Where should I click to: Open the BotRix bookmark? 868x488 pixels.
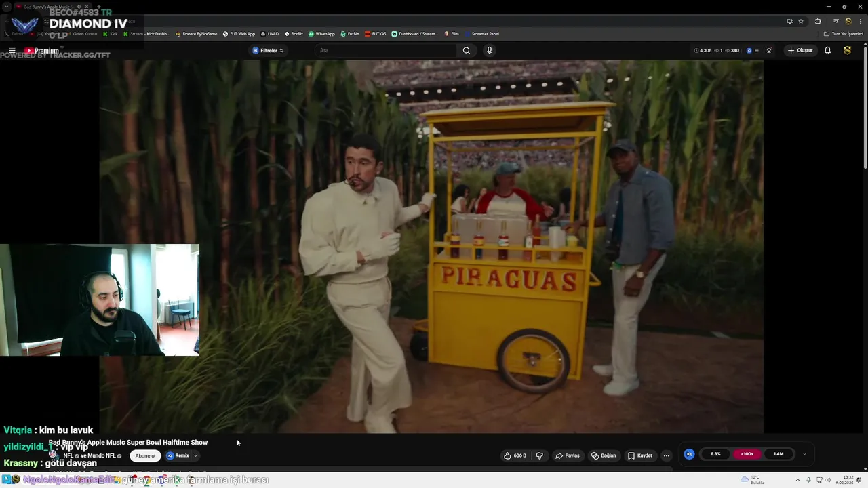click(294, 34)
